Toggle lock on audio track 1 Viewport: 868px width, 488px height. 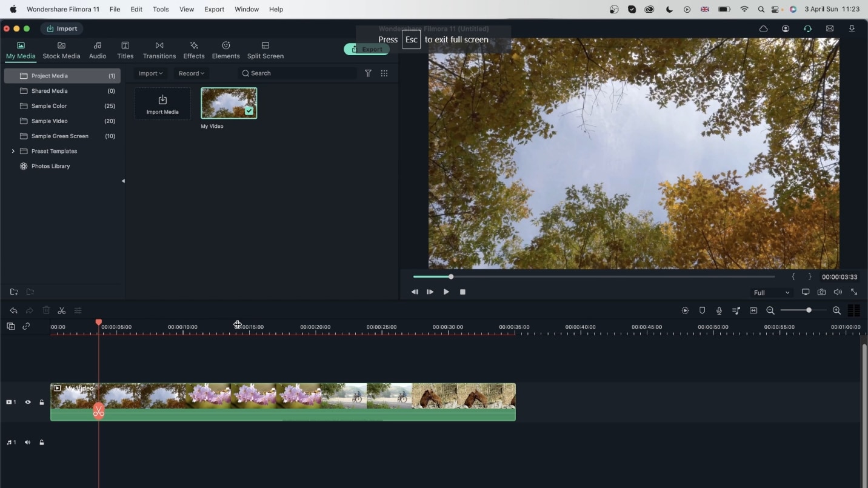pos(42,443)
